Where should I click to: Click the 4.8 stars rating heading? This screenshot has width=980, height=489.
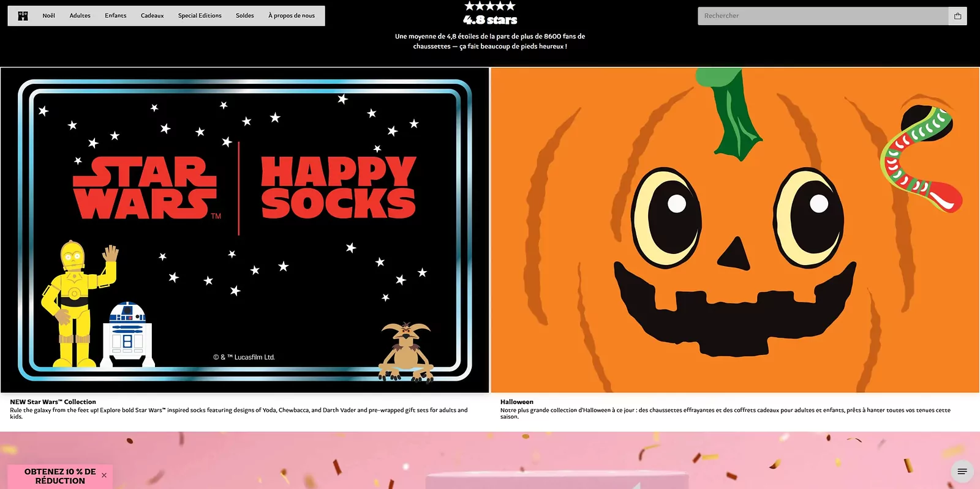pos(490,20)
